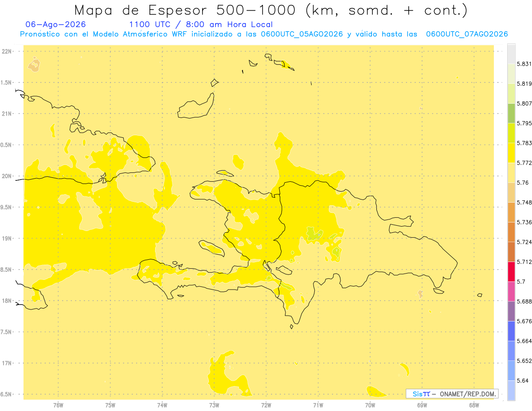This screenshot has height=411, width=532.
Task: Click the bright yellow swatch between 5.783 and 5.772
Action: (x=511, y=153)
